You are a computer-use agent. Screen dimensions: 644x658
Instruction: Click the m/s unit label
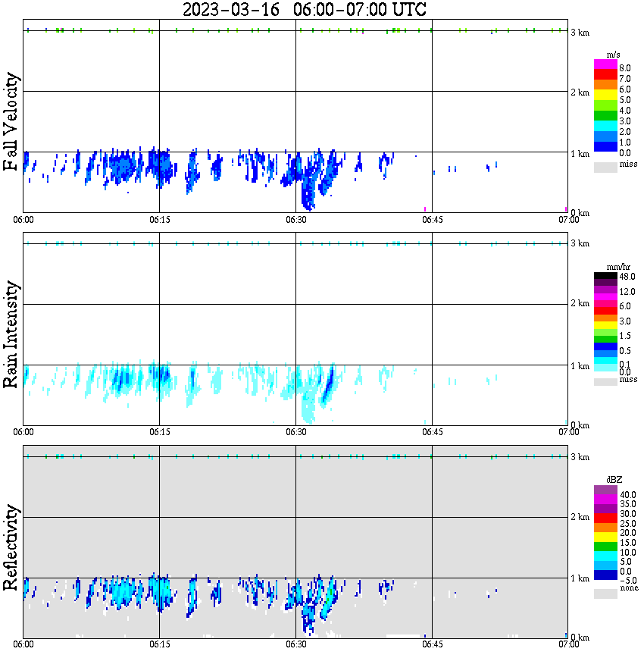(x=613, y=55)
